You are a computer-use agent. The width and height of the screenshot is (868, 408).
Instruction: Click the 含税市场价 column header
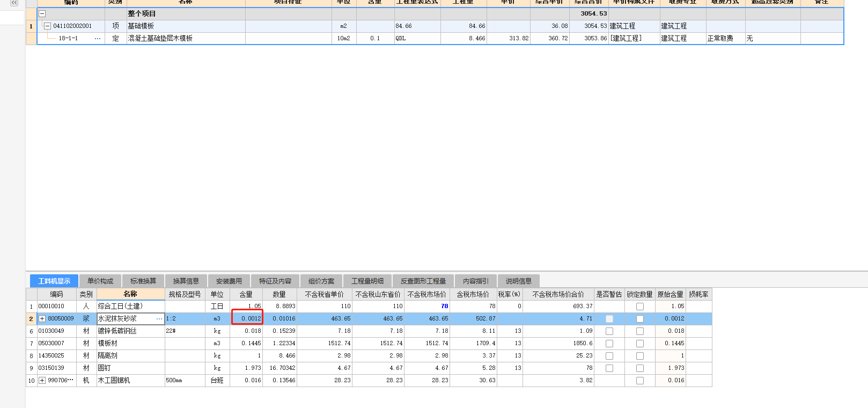click(473, 294)
